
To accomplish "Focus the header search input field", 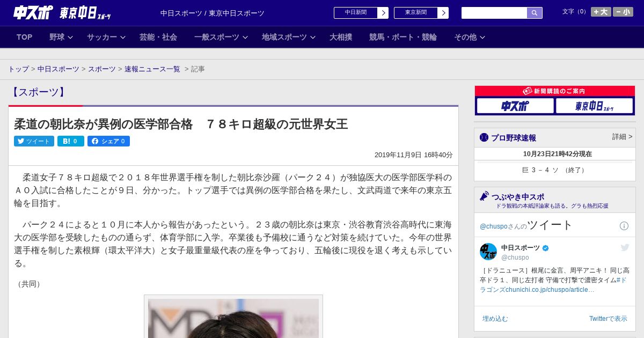I will tap(494, 13).
